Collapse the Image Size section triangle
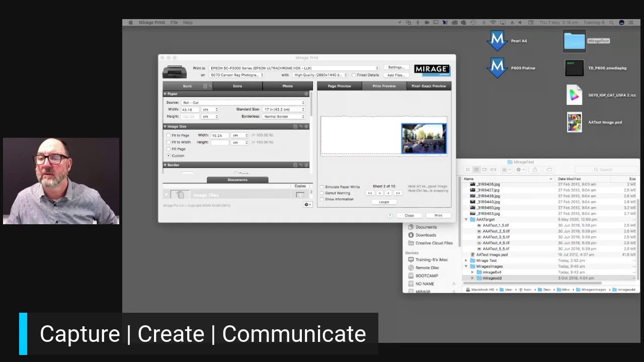Image resolution: width=644 pixels, height=362 pixels. point(165,127)
